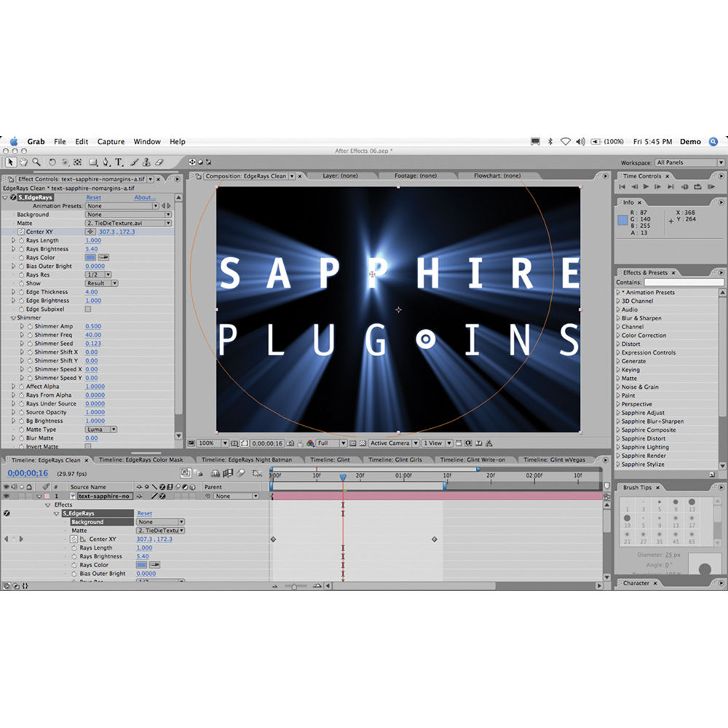Step to previous frame in Time Controls
This screenshot has height=728, width=728.
(634, 186)
